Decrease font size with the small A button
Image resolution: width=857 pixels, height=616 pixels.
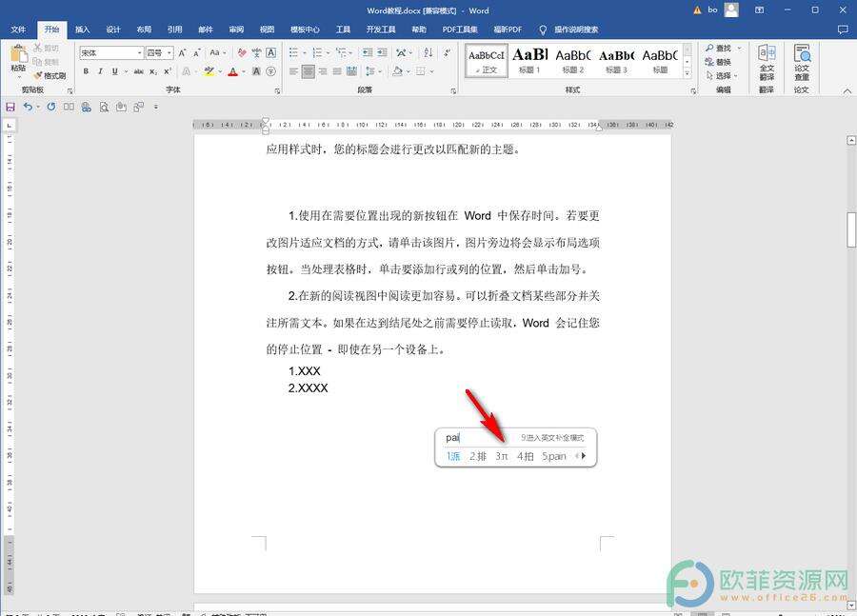(197, 53)
